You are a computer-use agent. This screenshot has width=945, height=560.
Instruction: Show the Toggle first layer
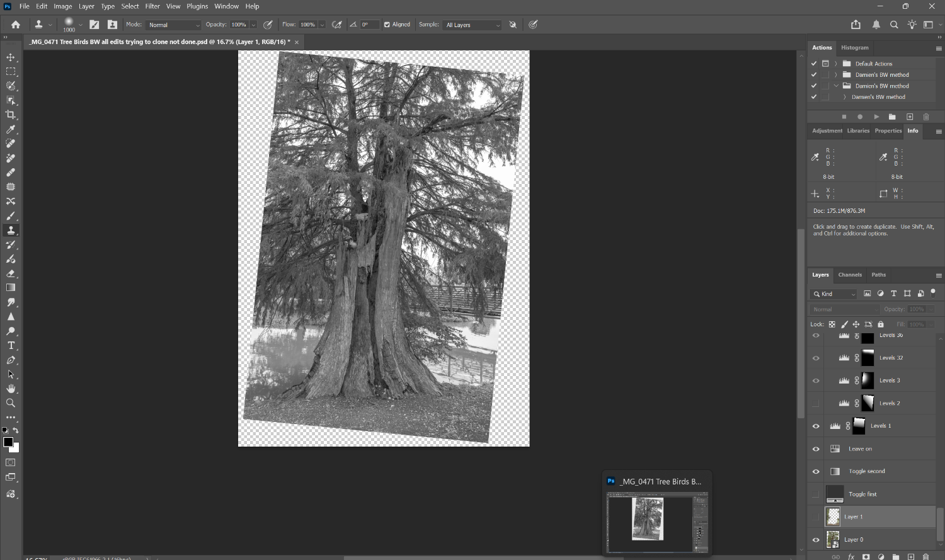[816, 494]
